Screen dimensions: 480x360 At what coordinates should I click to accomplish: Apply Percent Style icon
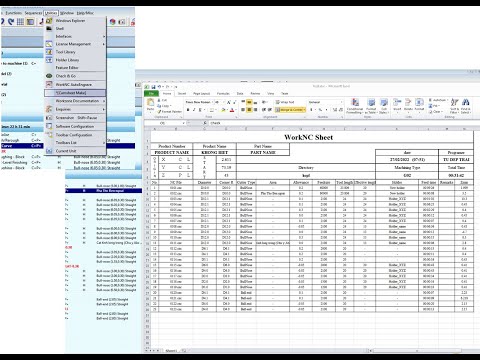tap(320, 110)
